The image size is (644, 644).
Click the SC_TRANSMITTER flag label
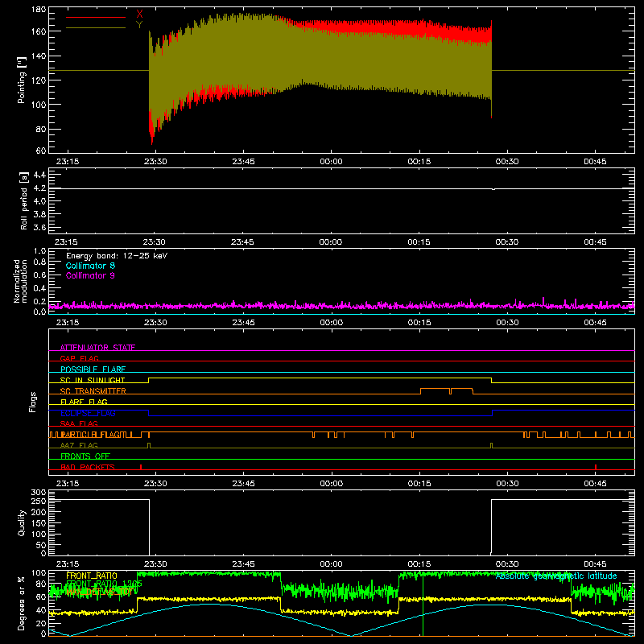[93, 390]
